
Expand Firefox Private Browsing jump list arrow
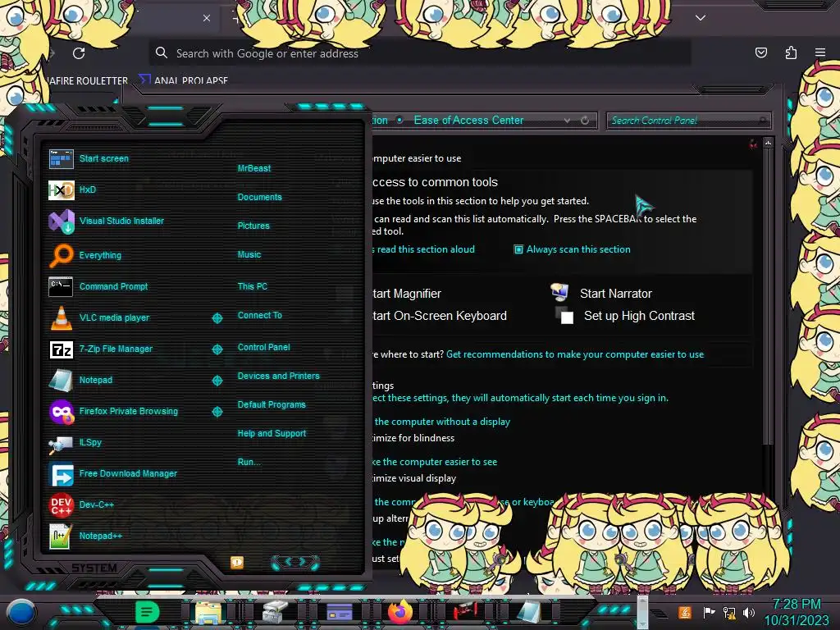pos(217,412)
